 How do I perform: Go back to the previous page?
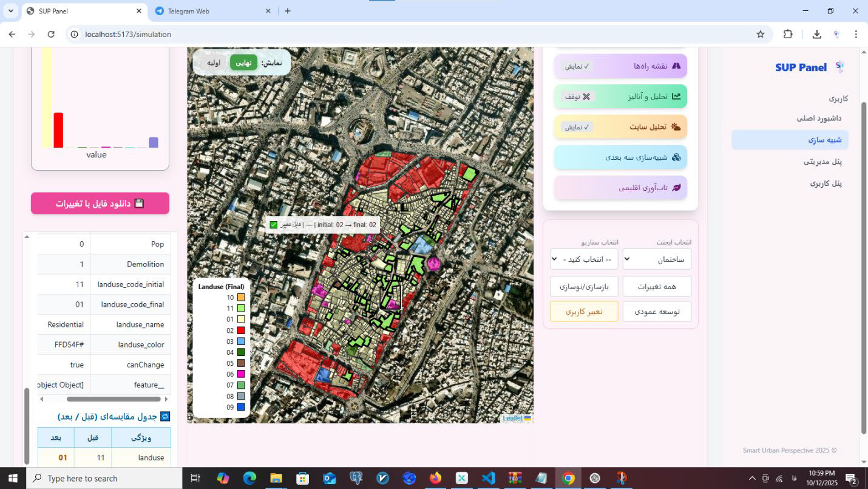(13, 34)
